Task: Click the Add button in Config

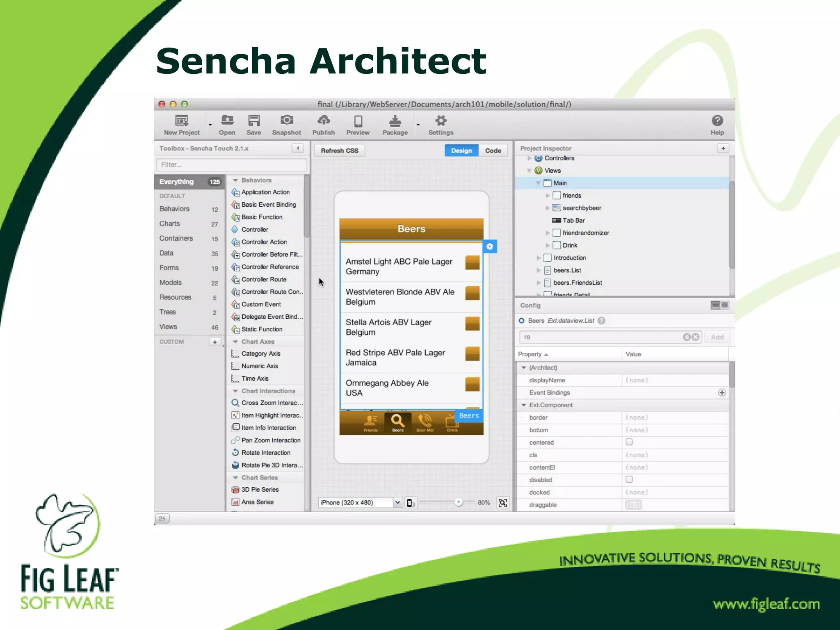Action: point(717,337)
